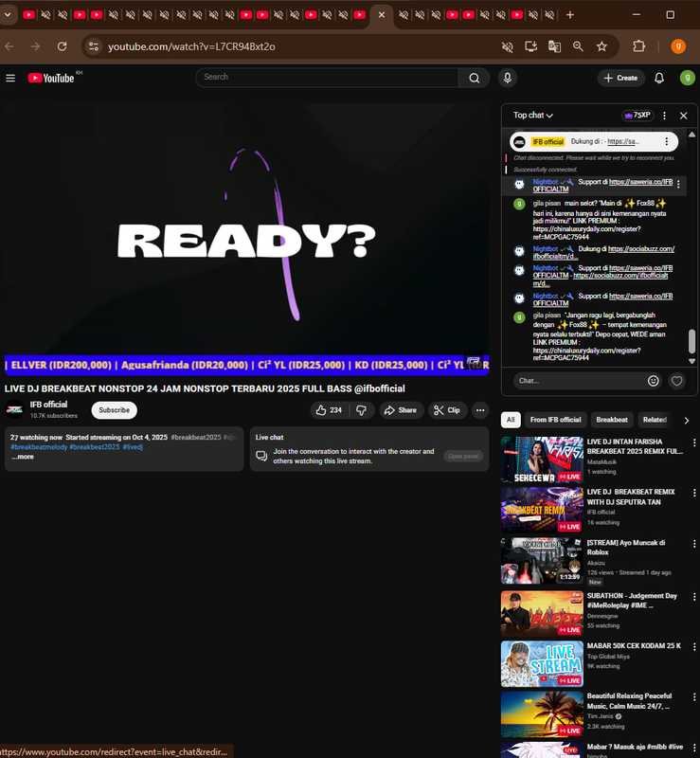
Task: Open the pinned Dukung di link
Action: [623, 141]
